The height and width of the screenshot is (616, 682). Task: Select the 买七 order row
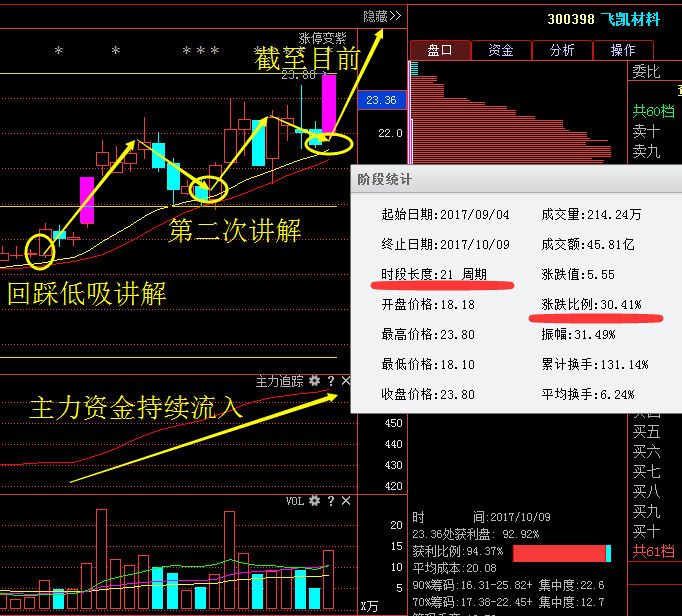(646, 472)
